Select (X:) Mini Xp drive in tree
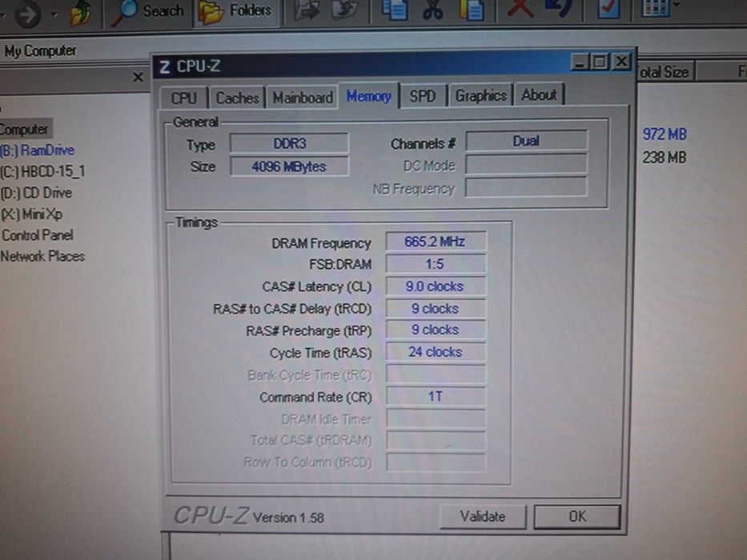 coord(31,214)
